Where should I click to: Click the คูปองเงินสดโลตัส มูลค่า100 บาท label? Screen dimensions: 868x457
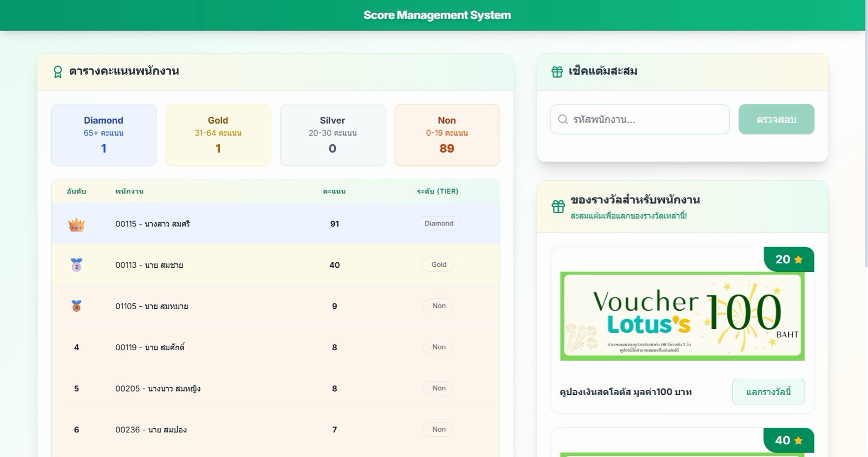point(626,392)
